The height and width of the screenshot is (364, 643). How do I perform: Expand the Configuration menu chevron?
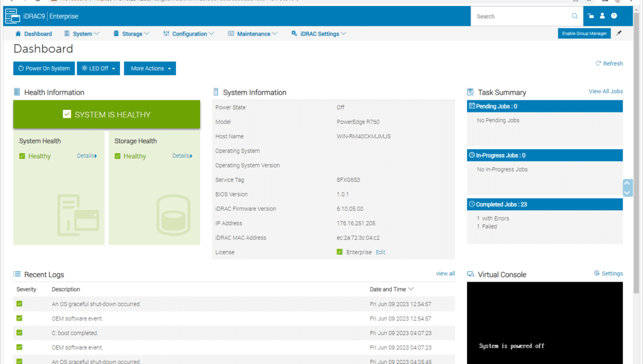(212, 33)
